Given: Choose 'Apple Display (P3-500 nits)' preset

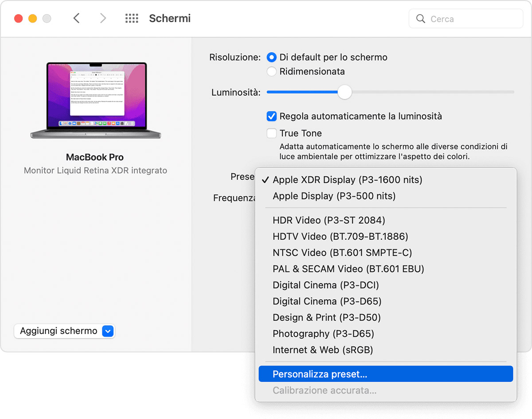Looking at the screenshot, I should click(334, 196).
